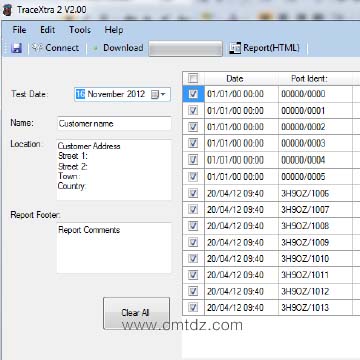Image resolution: width=360 pixels, height=360 pixels.
Task: Uncheck the row 00000/0005 checkbox
Action: 193,176
